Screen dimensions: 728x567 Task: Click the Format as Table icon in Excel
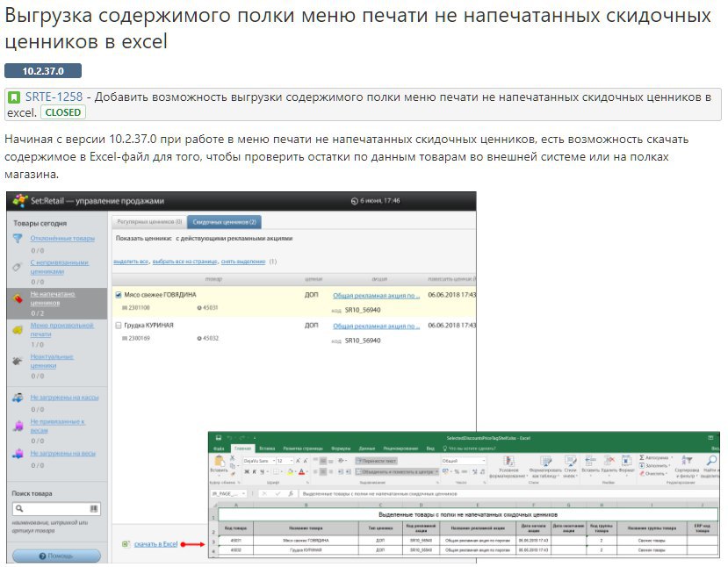tap(545, 461)
